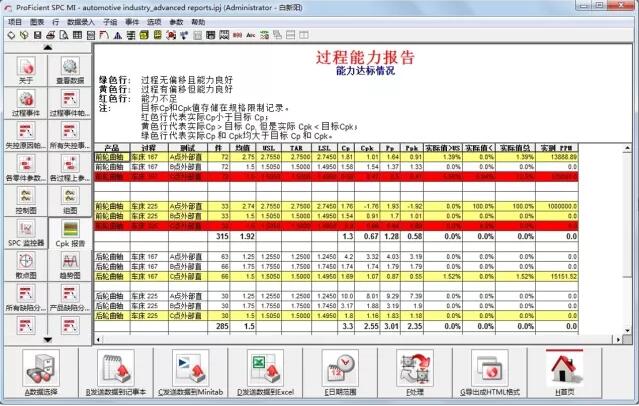Click the D发送数据到Excel button
The height and width of the screenshot is (406, 639).
pyautogui.click(x=265, y=373)
